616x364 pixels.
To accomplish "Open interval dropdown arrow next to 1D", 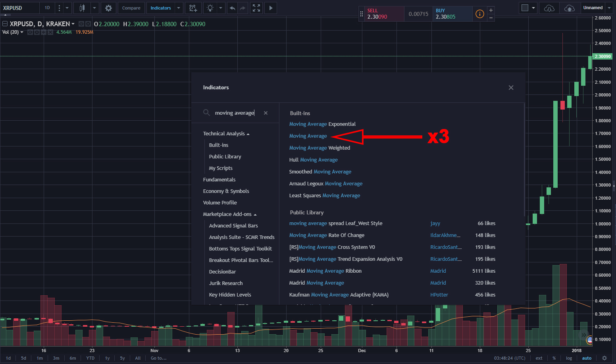I will pyautogui.click(x=67, y=8).
